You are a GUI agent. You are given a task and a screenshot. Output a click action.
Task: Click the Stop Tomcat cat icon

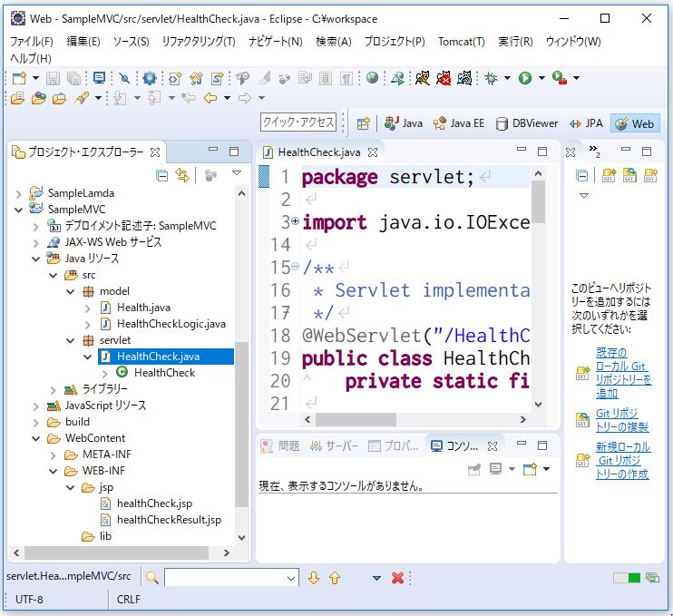tap(444, 78)
